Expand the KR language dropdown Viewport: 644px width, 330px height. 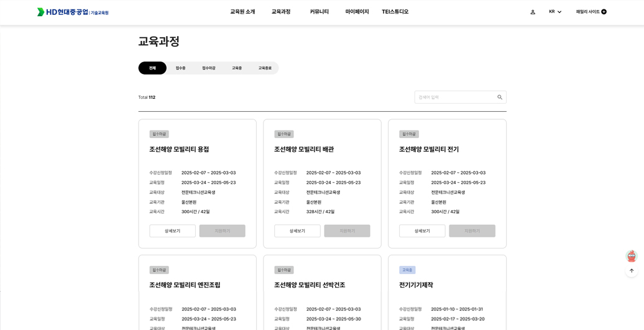[x=555, y=12]
